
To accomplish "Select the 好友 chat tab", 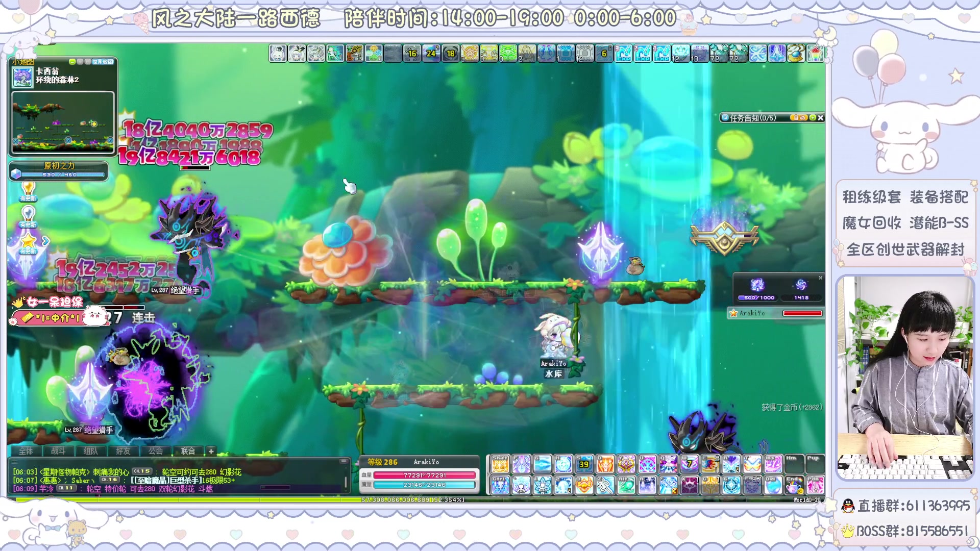I will pos(123,451).
